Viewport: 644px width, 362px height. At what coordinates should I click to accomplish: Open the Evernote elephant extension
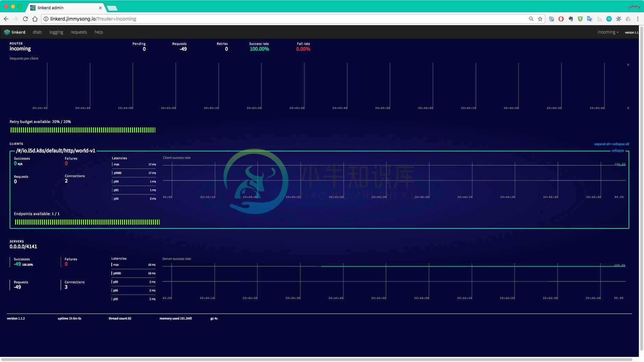pos(571,19)
